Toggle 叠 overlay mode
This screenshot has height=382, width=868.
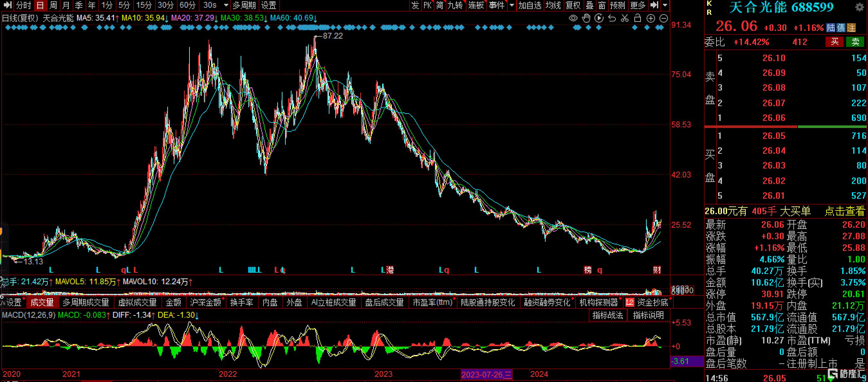(x=589, y=5)
